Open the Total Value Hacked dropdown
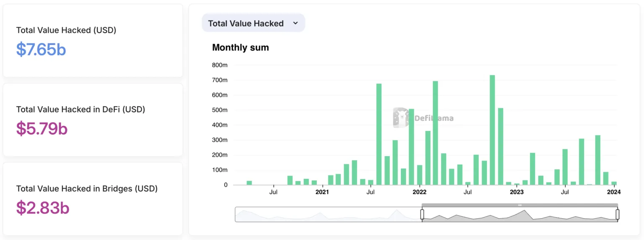 [253, 23]
